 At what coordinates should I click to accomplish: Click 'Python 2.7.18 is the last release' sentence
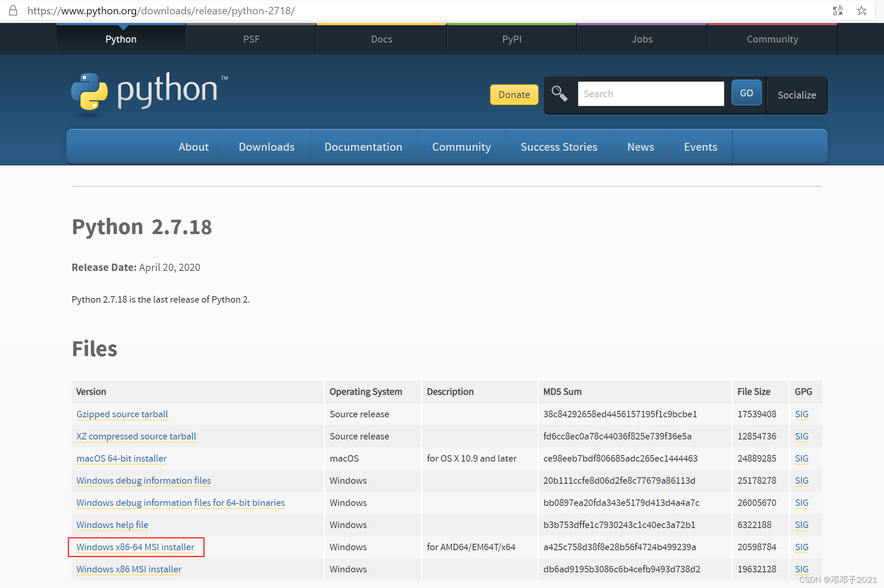click(161, 300)
